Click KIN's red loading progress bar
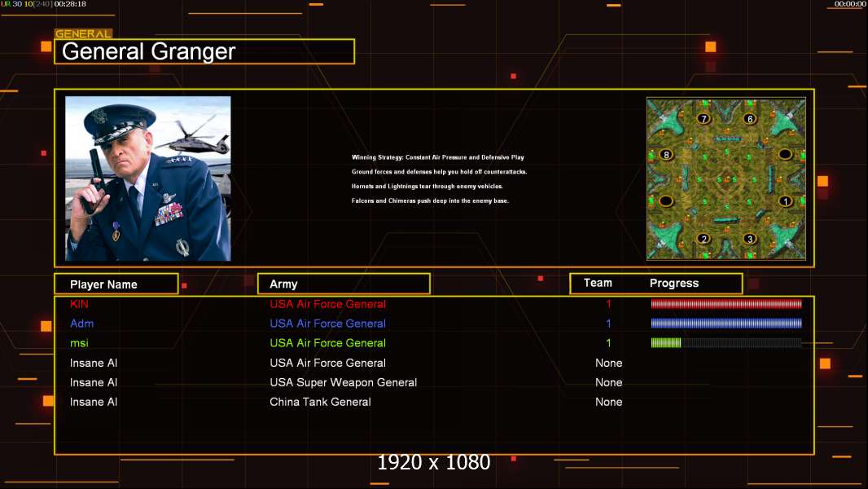Screen dimensions: 868x489 point(726,303)
